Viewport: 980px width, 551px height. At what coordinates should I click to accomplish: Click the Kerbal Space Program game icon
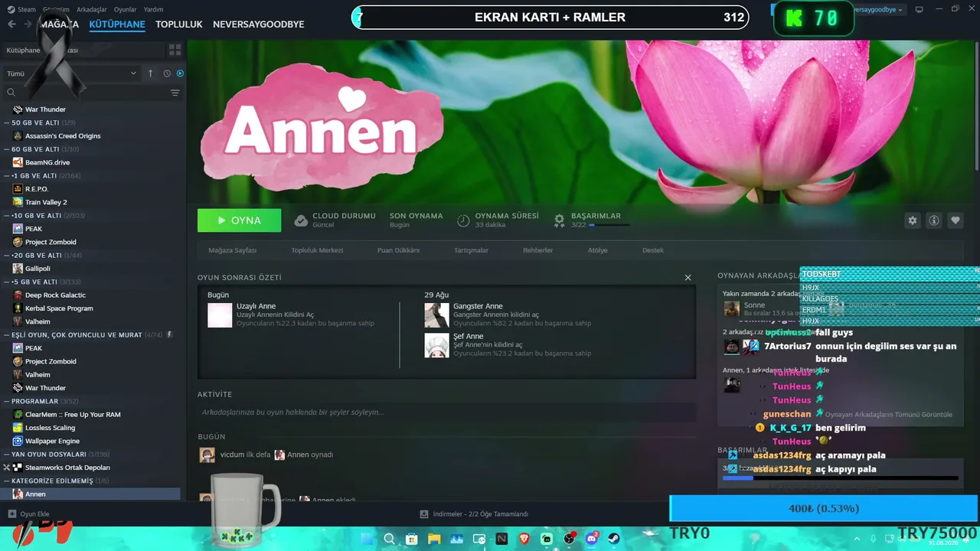point(18,308)
